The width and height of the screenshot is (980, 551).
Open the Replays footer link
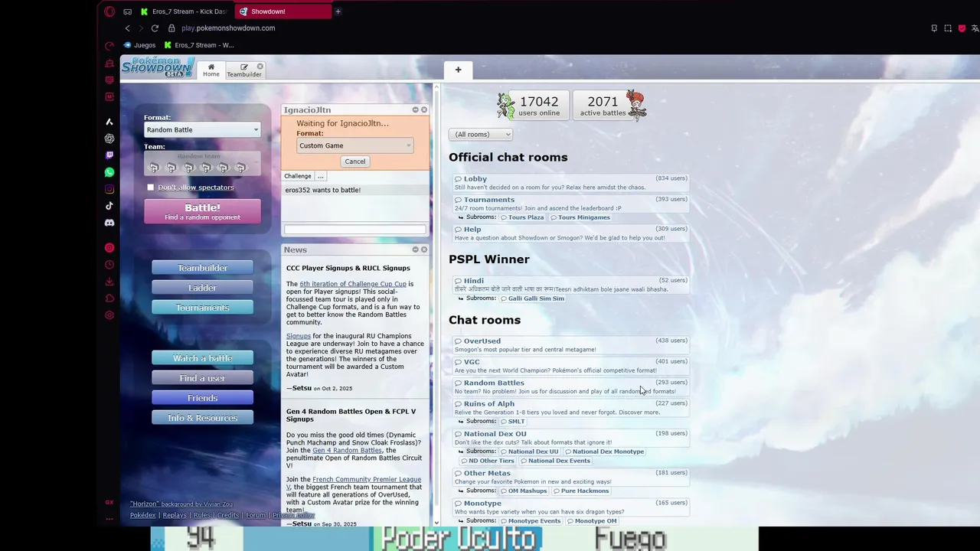pyautogui.click(x=175, y=515)
